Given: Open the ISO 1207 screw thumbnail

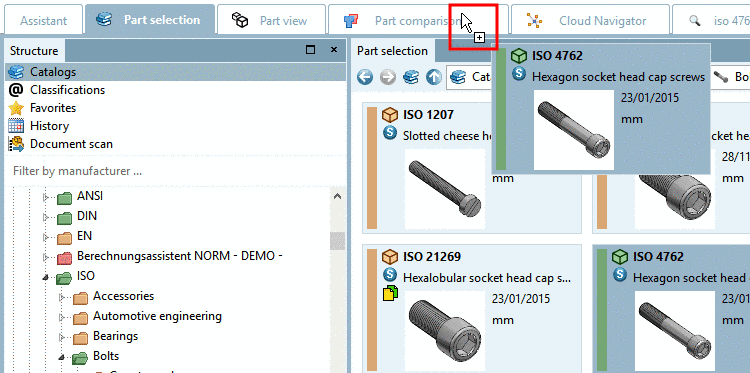Looking at the screenshot, I should pyautogui.click(x=445, y=190).
